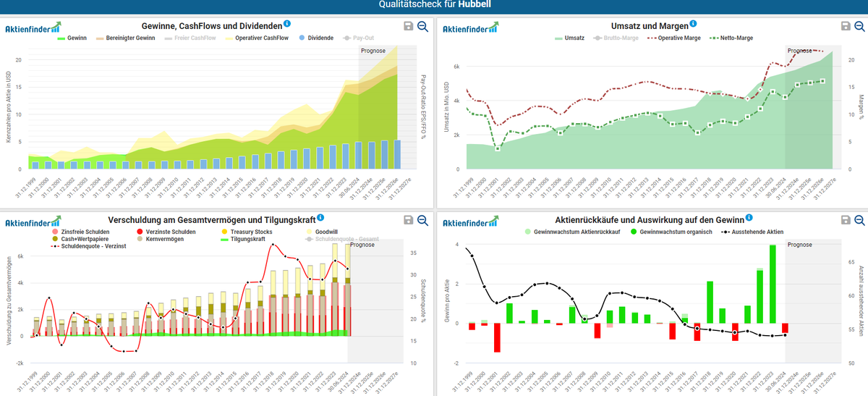Toggle Cash+Wertpapiere legend entry
868x396 pixels.
pyautogui.click(x=82, y=238)
